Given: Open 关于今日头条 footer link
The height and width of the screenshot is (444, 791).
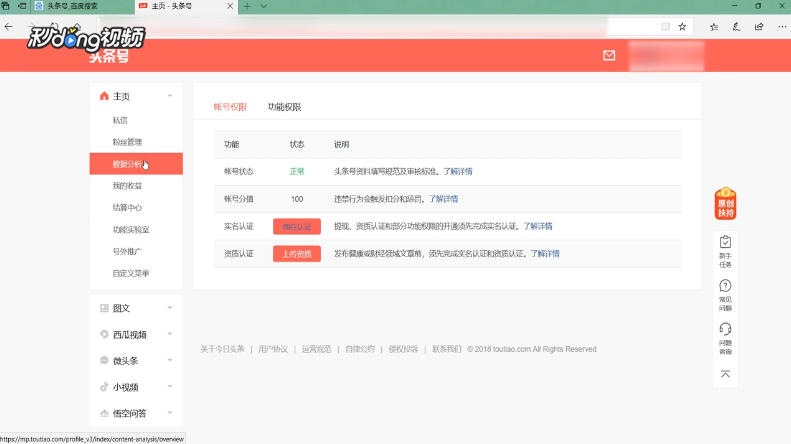Looking at the screenshot, I should pyautogui.click(x=222, y=349).
